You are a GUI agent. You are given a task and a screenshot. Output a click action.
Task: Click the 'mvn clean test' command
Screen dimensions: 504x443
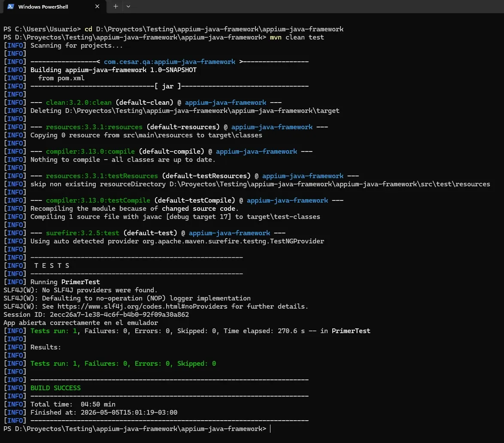point(297,37)
